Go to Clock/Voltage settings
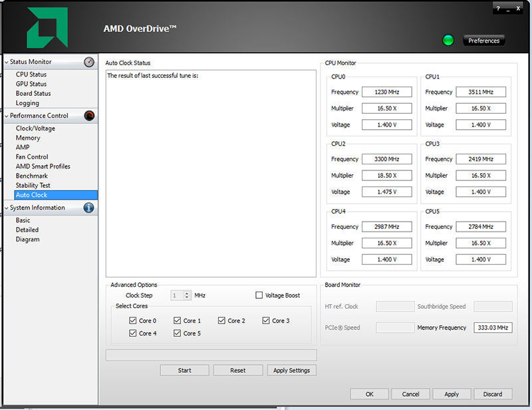Image resolution: width=532 pixels, height=410 pixels. tap(35, 128)
